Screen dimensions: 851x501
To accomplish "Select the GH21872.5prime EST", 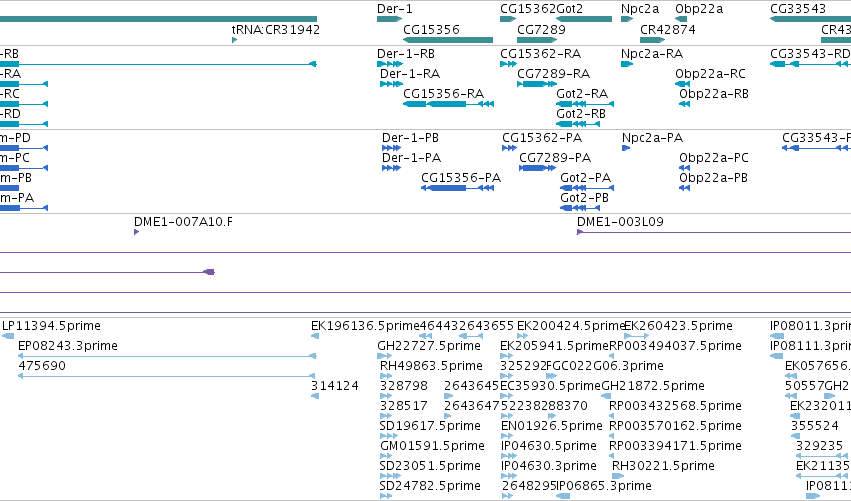I will pyautogui.click(x=606, y=396).
